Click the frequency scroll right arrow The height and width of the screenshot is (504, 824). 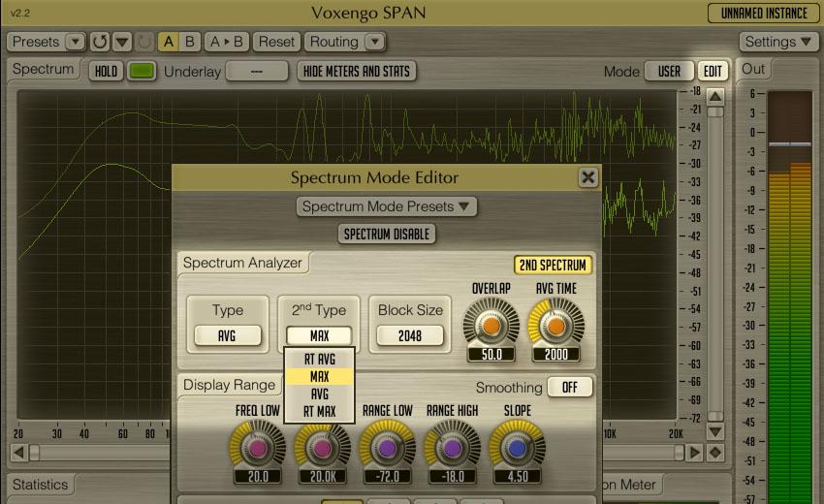point(695,453)
